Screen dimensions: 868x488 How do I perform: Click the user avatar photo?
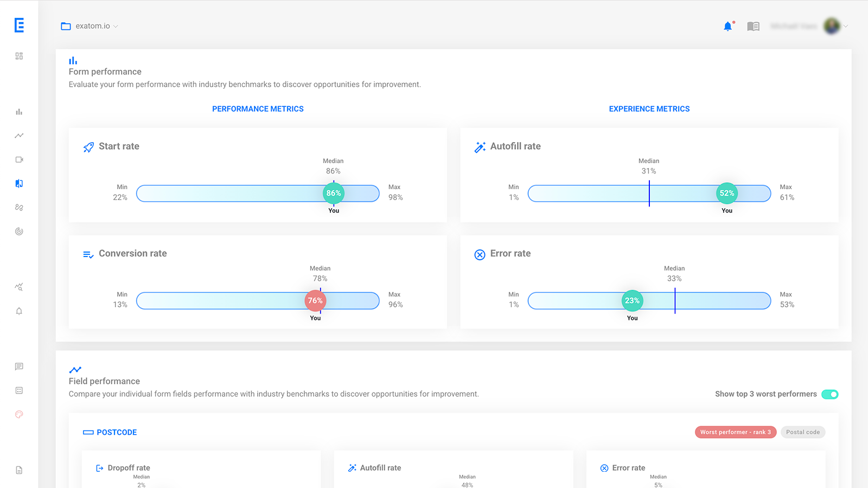pos(831,26)
